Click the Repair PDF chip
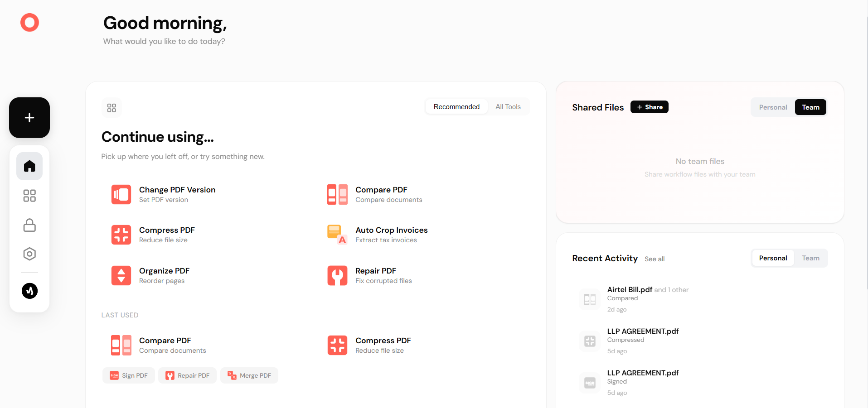868x408 pixels. coord(187,375)
